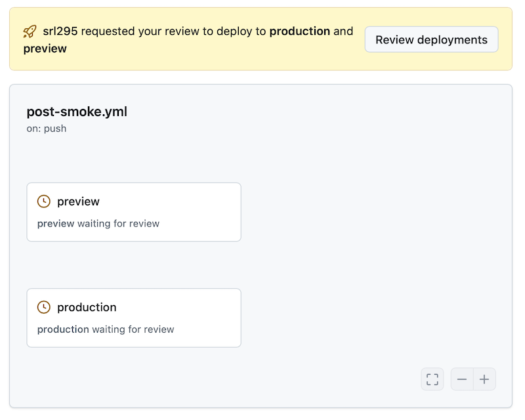The width and height of the screenshot is (525, 420).
Task: Click the preview waiting for review status
Action: click(98, 223)
